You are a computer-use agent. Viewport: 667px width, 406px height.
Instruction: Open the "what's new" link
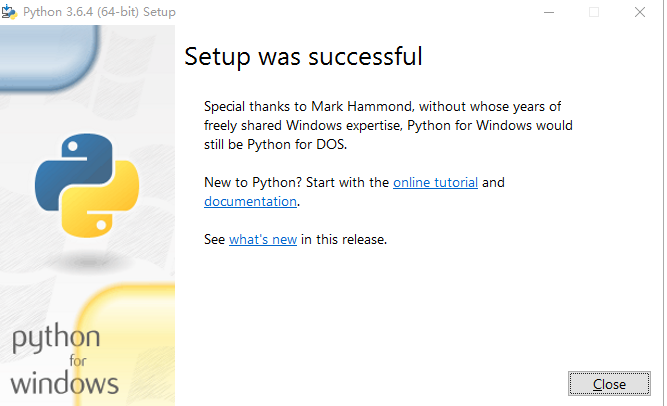[x=263, y=240]
